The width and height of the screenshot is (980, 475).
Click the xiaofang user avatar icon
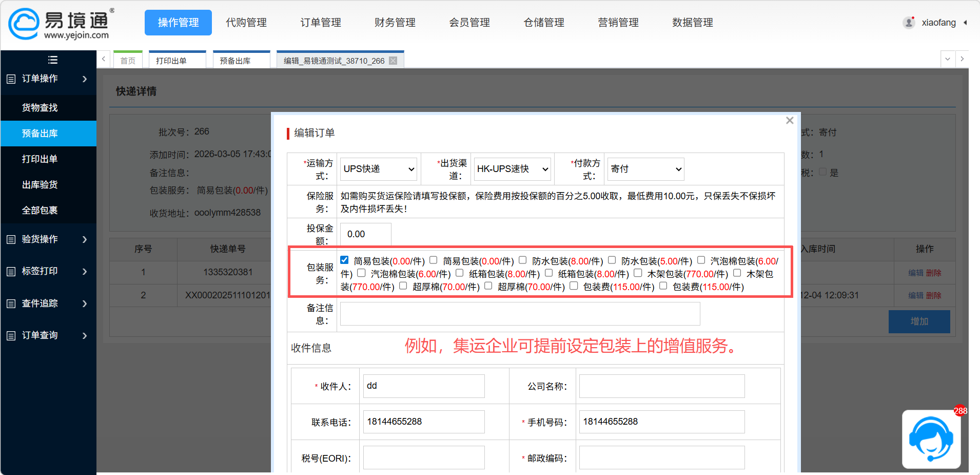(x=909, y=23)
